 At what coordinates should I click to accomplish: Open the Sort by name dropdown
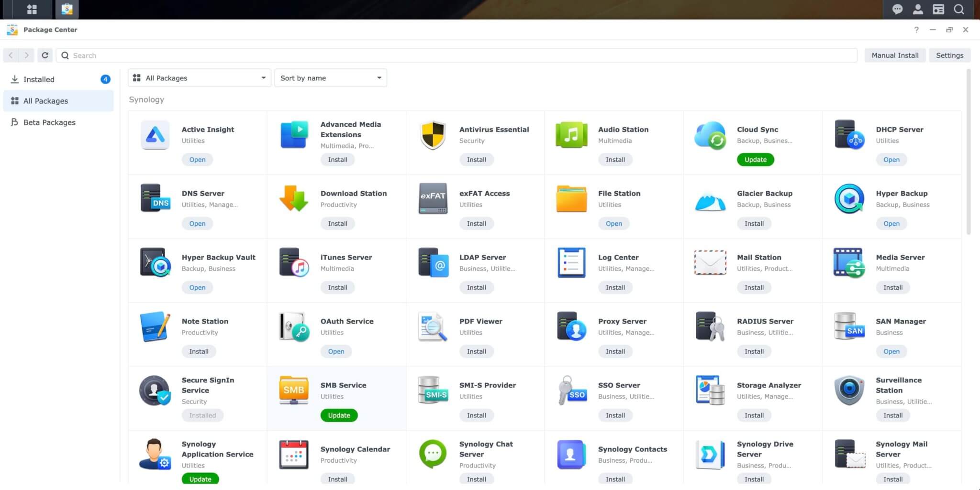(331, 78)
